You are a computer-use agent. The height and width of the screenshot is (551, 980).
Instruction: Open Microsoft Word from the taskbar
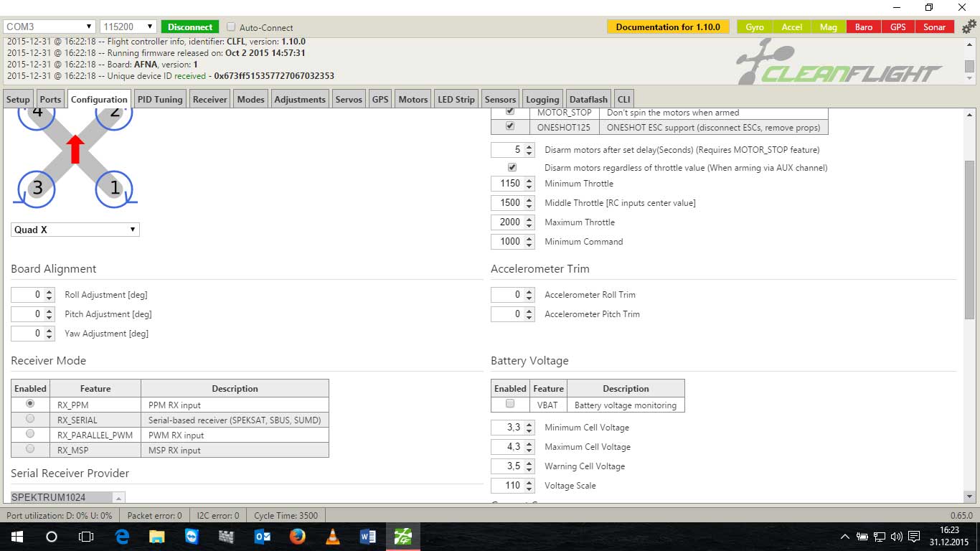(367, 536)
